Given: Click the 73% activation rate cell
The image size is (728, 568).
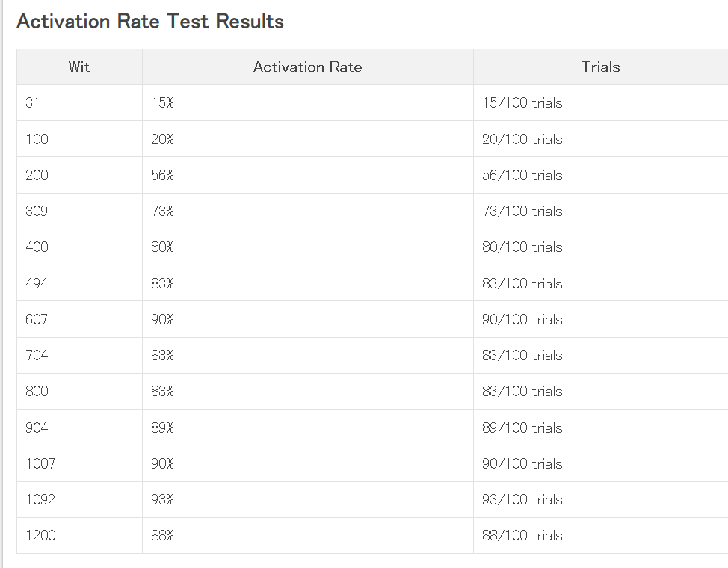Looking at the screenshot, I should pos(308,211).
